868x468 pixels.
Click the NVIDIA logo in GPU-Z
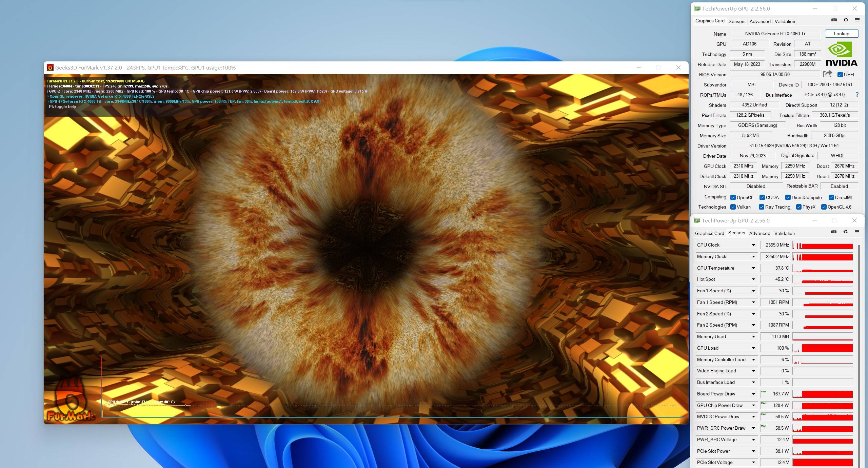tap(841, 54)
